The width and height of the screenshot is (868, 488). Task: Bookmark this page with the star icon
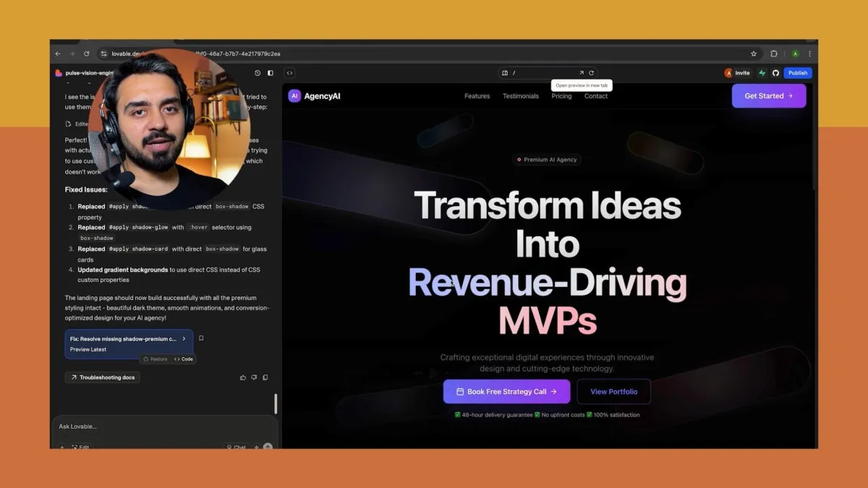[754, 53]
